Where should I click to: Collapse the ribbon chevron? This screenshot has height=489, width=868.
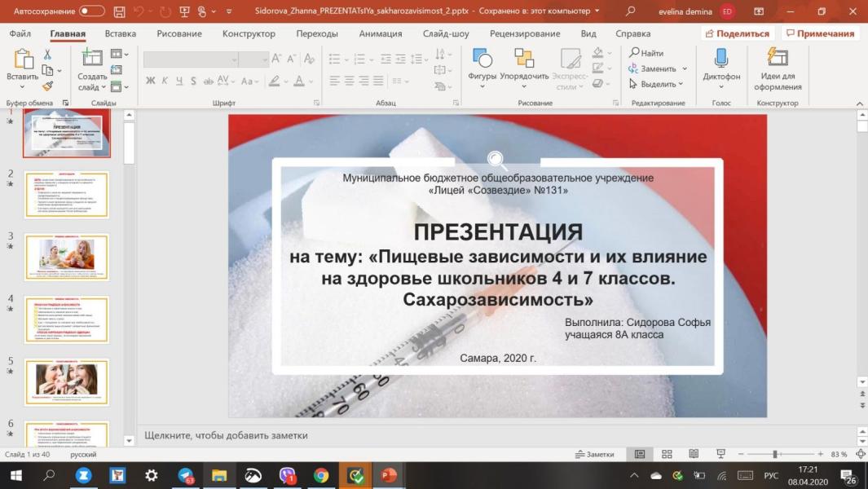coord(860,104)
